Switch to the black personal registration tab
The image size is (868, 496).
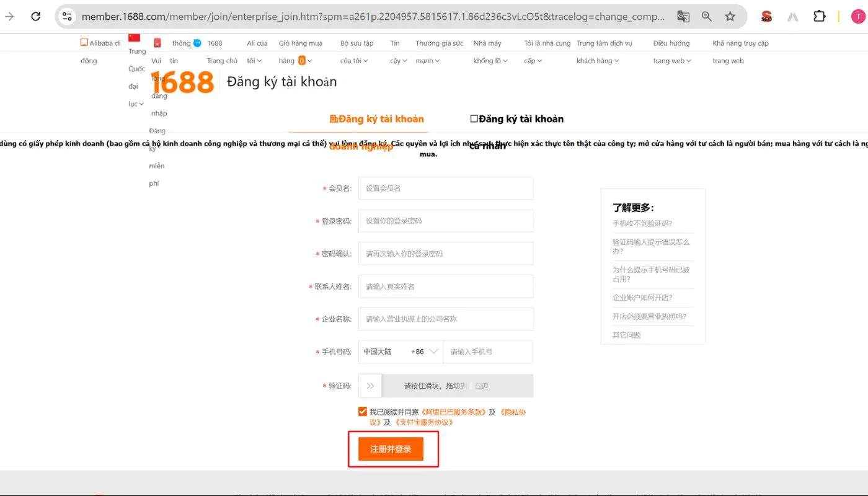tap(516, 119)
